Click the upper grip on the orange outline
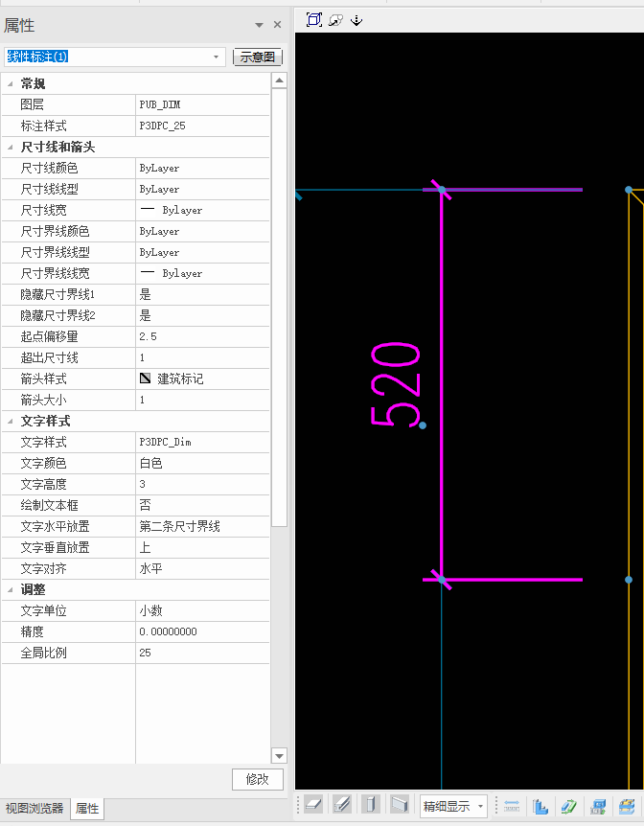The height and width of the screenshot is (826, 644). 629,190
